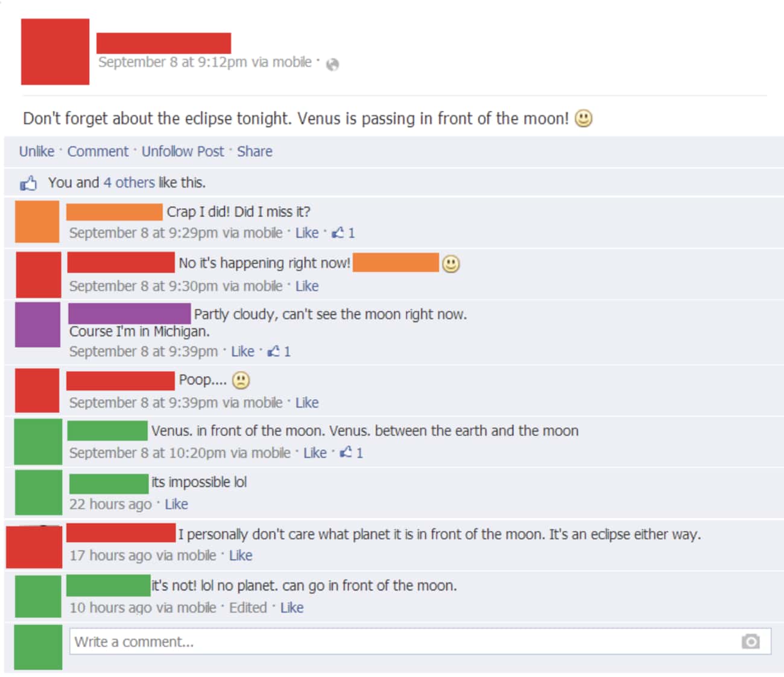This screenshot has height=677, width=784.
Task: Click the thumbs-up icon beside 'You and 4 others'
Action: click(28, 183)
